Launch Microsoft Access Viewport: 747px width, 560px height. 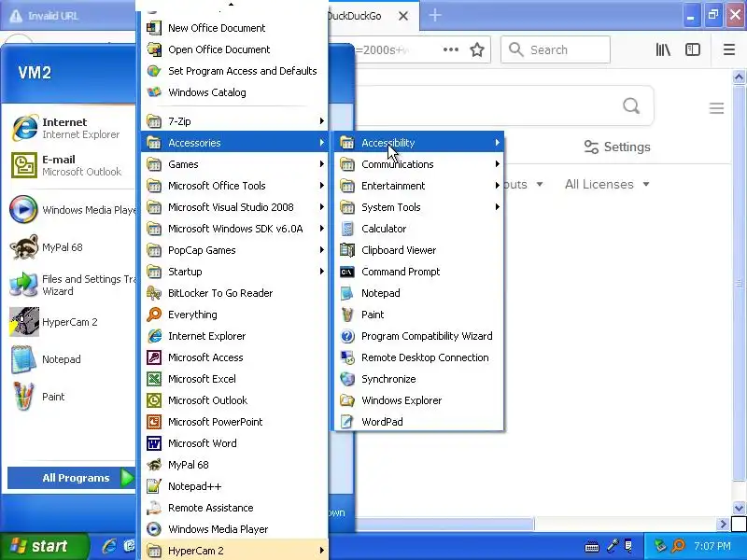(x=234, y=357)
